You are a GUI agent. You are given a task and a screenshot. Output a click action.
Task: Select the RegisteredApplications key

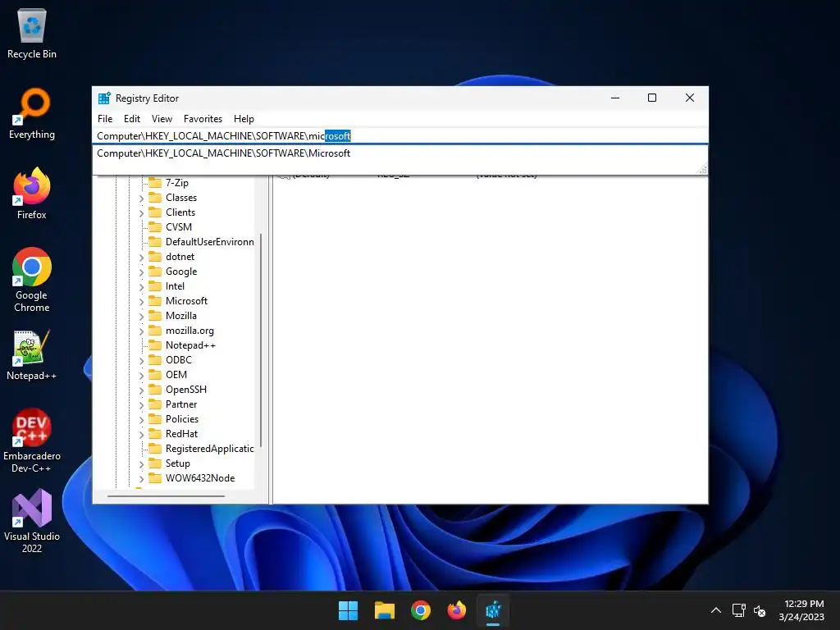pyautogui.click(x=209, y=449)
